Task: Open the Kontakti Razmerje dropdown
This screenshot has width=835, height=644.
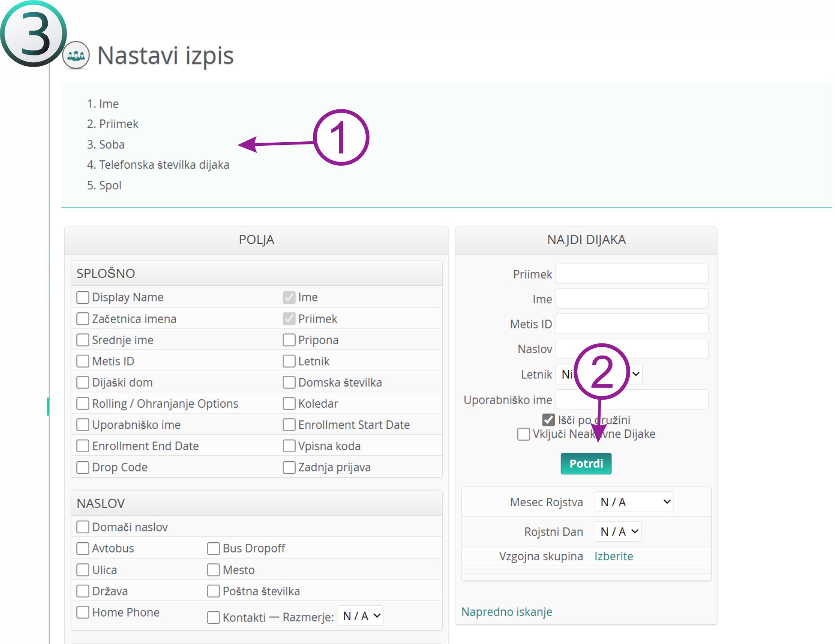Action: pyautogui.click(x=361, y=616)
